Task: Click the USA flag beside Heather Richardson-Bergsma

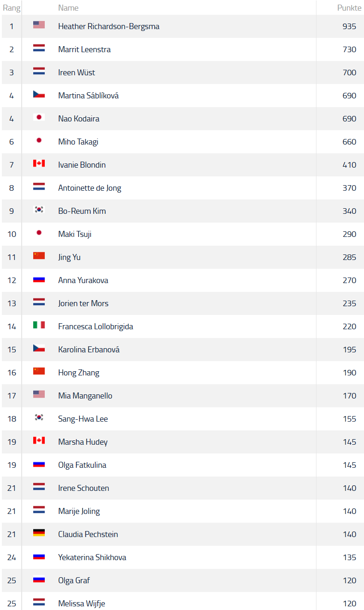Action: [x=39, y=25]
